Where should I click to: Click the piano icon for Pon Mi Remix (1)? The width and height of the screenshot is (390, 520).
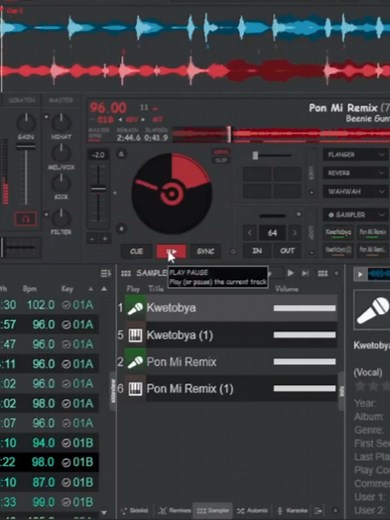tap(135, 389)
